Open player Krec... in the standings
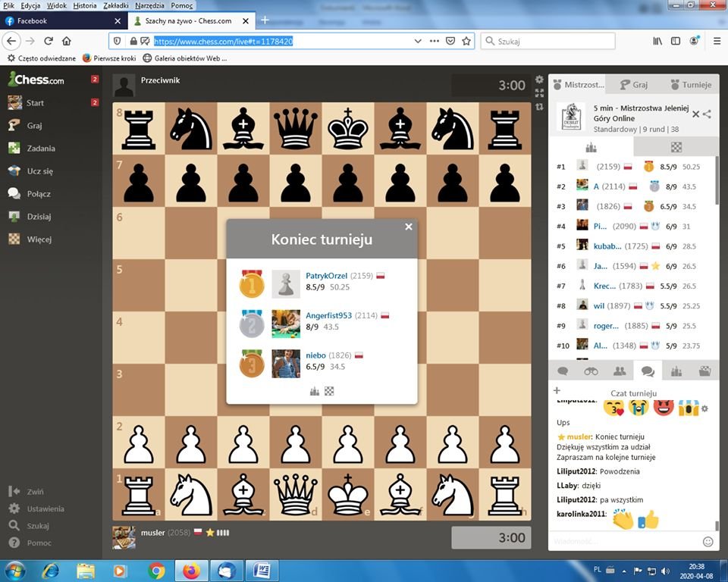The width and height of the screenshot is (728, 582). [605, 286]
